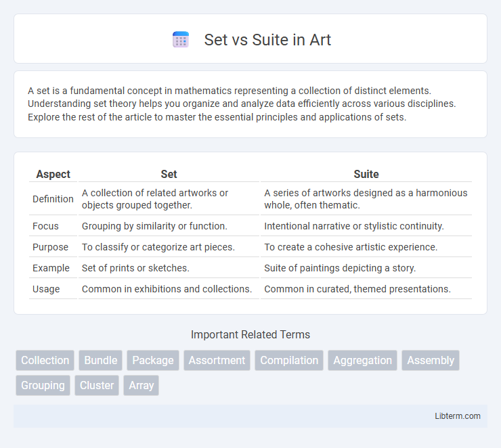Screen dimensions: 501x448
Task: Click 'Suite of paintings depicting a story.' cell
Action: click(x=366, y=268)
